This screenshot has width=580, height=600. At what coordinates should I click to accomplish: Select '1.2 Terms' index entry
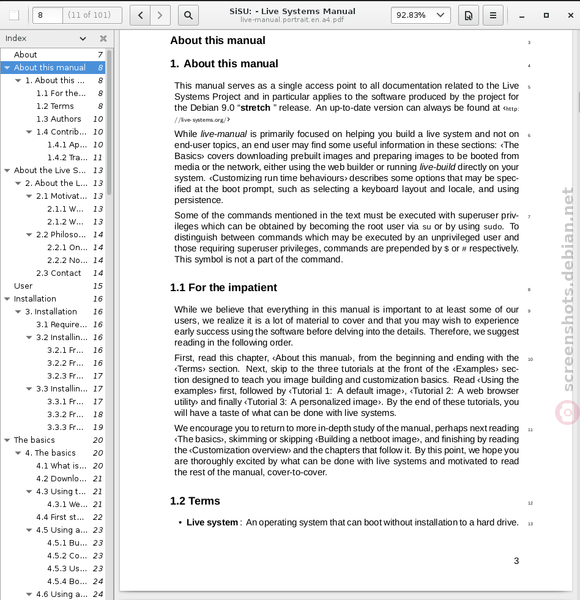tap(54, 106)
